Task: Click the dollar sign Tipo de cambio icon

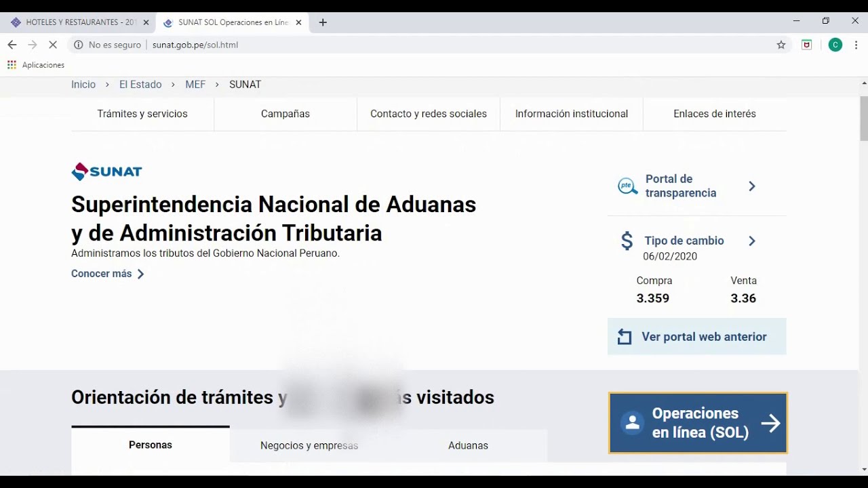Action: point(627,241)
